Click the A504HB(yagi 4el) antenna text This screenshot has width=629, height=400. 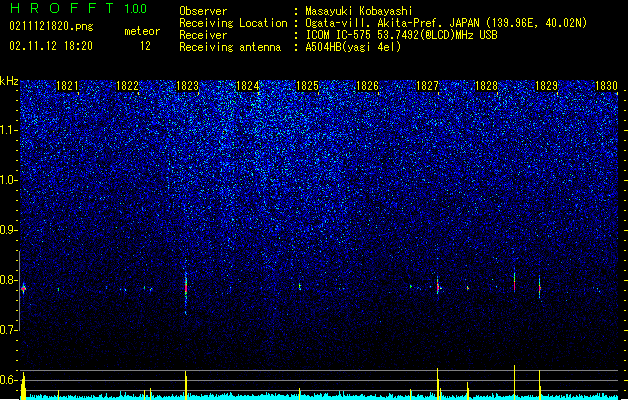353,47
